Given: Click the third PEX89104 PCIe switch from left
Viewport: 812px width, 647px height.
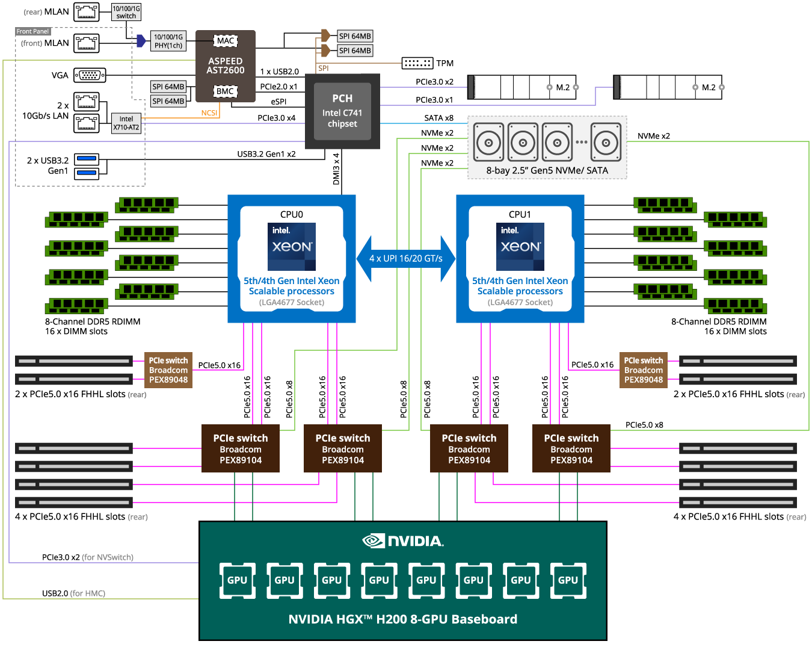Looking at the screenshot, I should pyautogui.click(x=469, y=448).
